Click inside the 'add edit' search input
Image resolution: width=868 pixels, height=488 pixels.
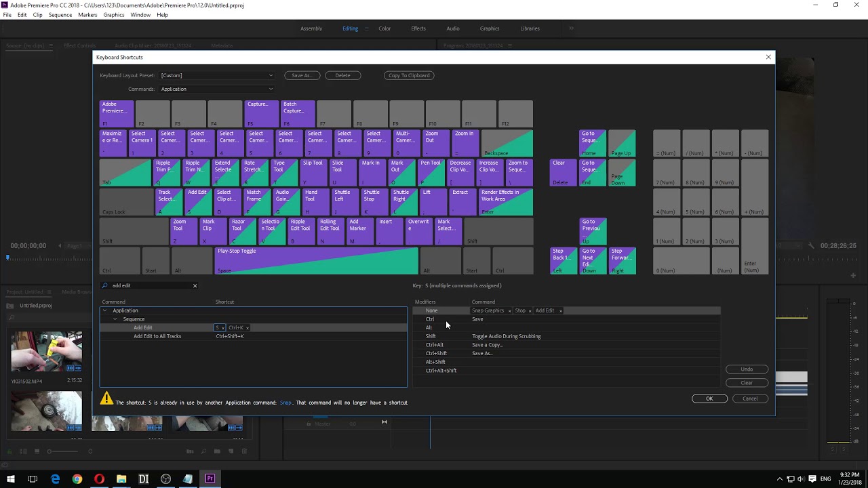[151, 285]
